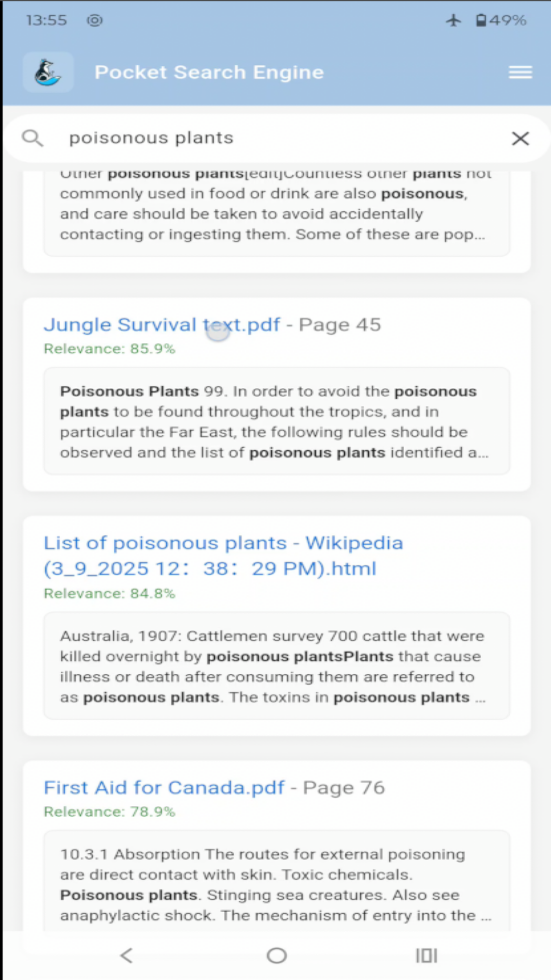Tap the screen record status icon

[94, 20]
